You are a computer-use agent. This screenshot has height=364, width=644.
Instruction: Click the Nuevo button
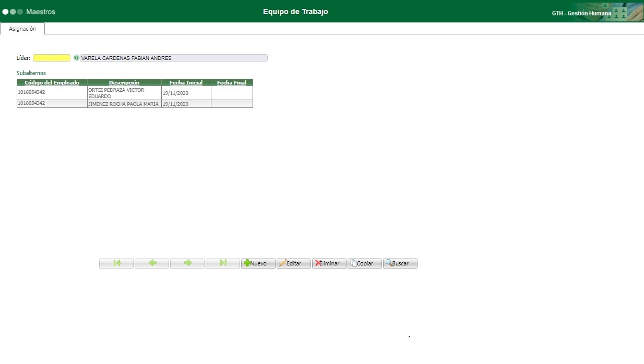(x=258, y=263)
